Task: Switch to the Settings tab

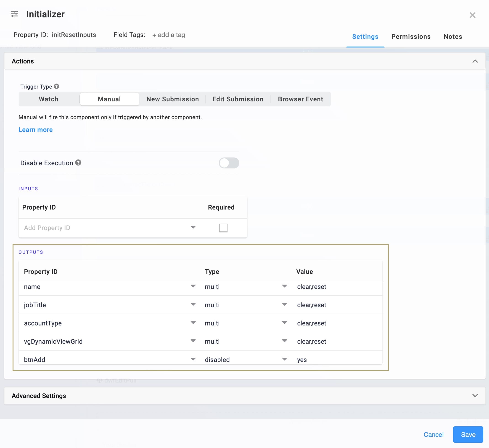Action: pos(365,37)
